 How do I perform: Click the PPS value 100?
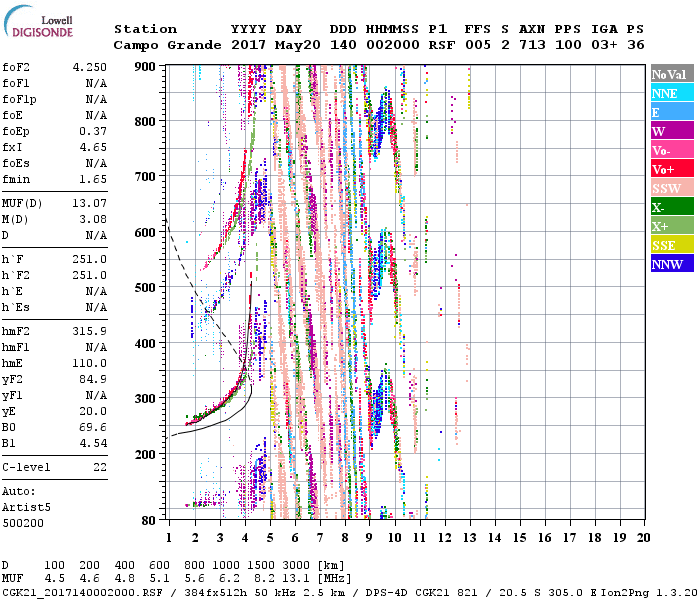click(x=568, y=45)
